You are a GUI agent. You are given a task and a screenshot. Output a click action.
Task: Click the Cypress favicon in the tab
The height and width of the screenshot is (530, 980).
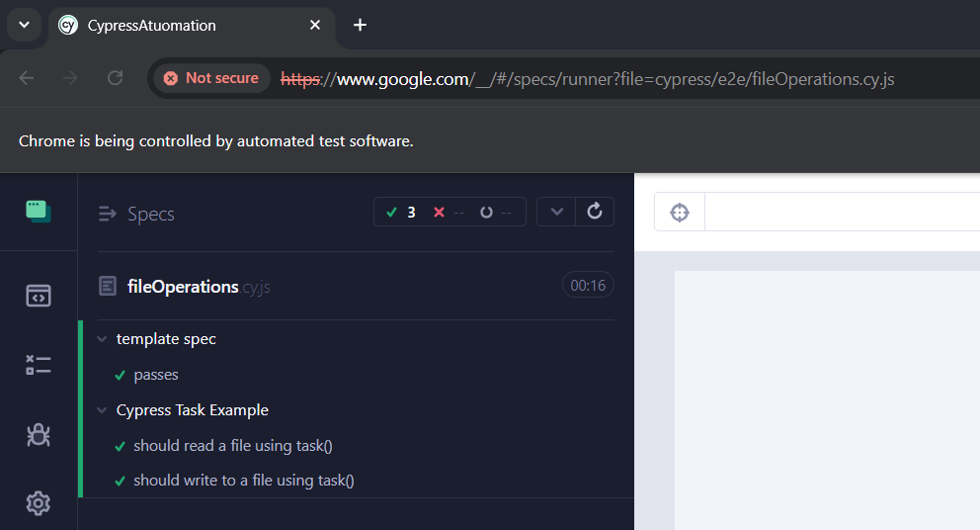pos(68,25)
